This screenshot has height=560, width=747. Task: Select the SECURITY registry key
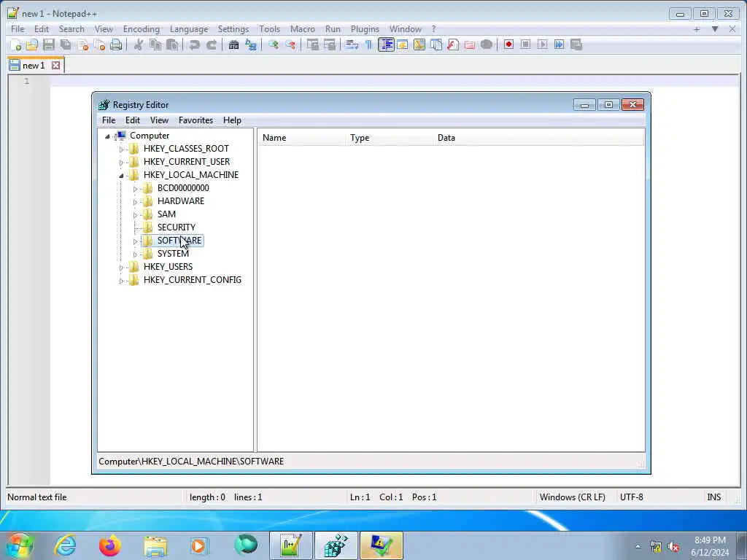[x=177, y=227]
